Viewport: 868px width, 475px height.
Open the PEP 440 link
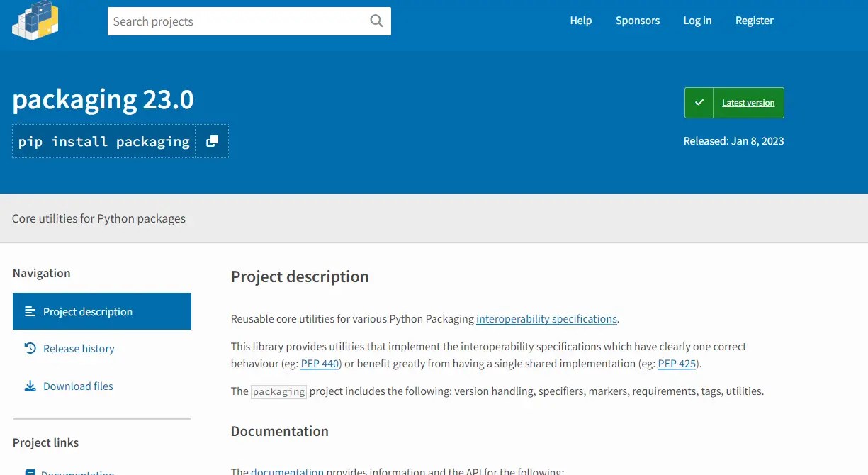click(x=320, y=363)
